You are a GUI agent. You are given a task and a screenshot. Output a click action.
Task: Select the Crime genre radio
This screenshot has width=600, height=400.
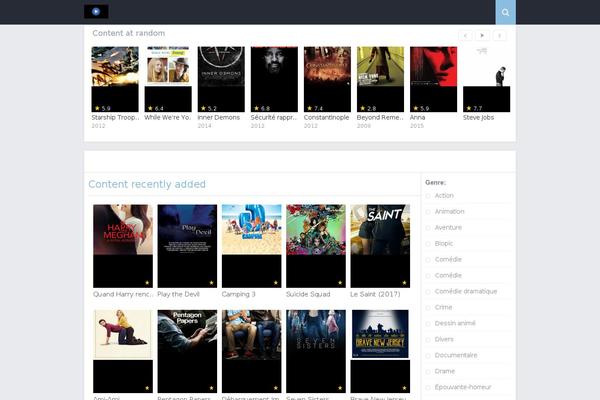coord(428,308)
